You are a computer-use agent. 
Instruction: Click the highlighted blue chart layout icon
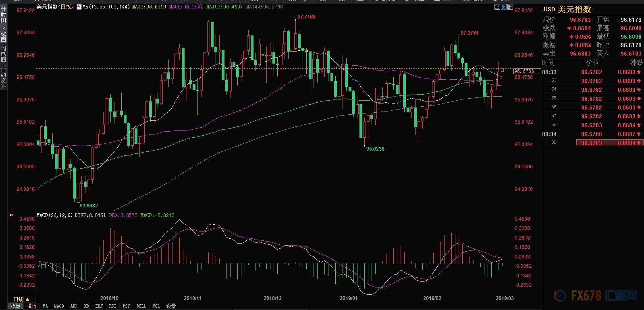(503, 7)
